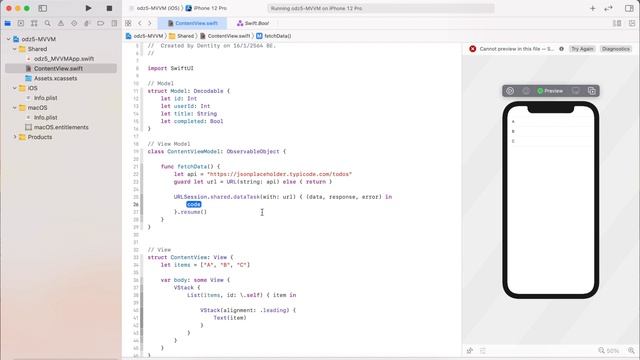Click the Running odz5-MVVM activity status
Viewport: 640px width, 360px height.
point(381,8)
